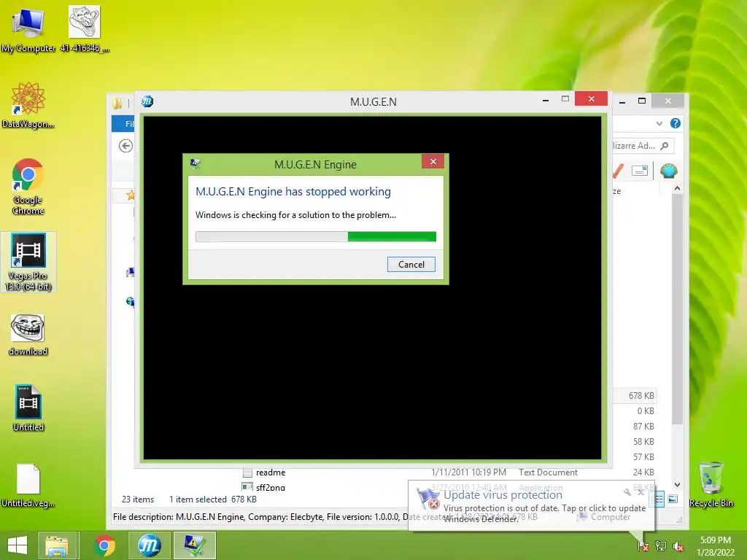Click the 58 KB size cell
The image size is (747, 560).
(643, 441)
